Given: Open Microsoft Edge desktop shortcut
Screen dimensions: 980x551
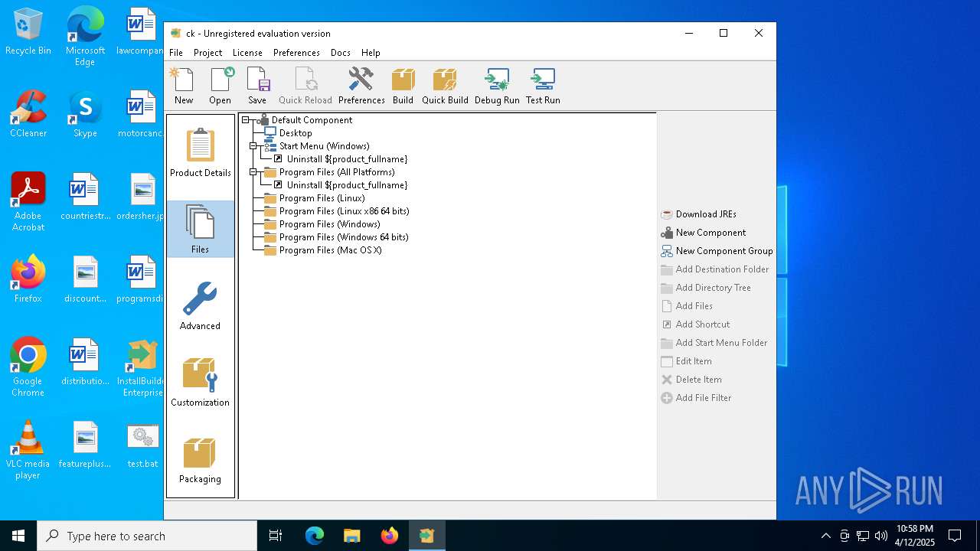Looking at the screenshot, I should (x=85, y=37).
